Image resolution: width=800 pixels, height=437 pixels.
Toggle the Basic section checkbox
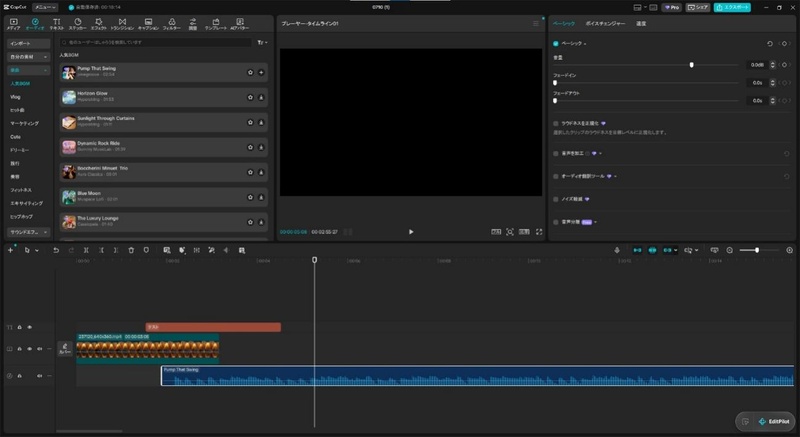pyautogui.click(x=556, y=44)
